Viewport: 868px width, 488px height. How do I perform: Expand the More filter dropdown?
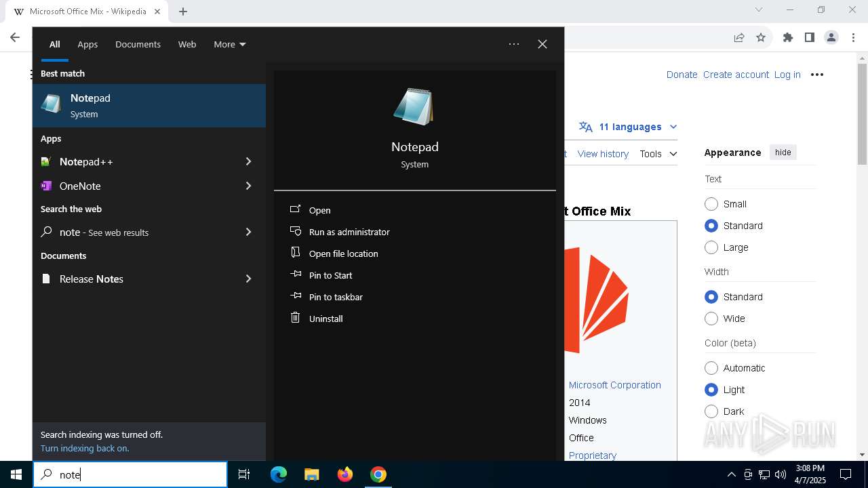(x=230, y=44)
